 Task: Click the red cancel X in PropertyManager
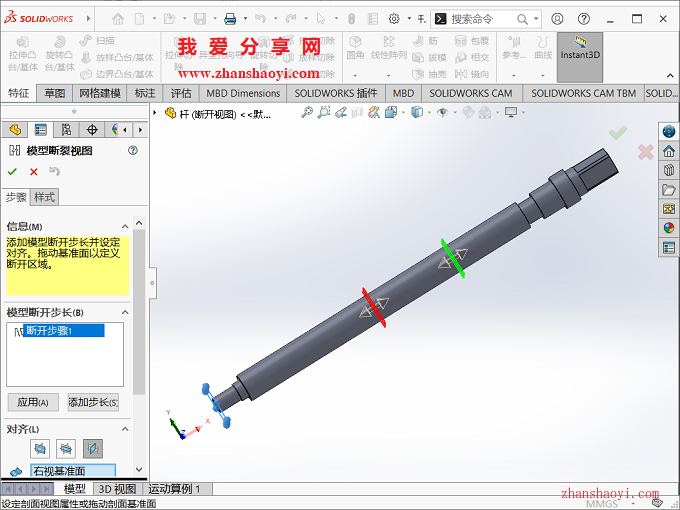(33, 172)
